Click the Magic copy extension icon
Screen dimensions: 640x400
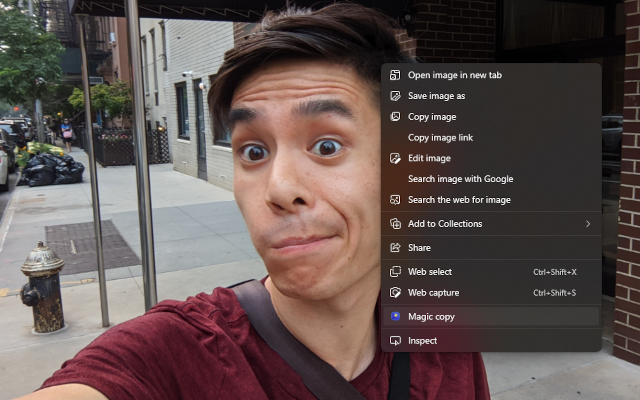click(x=395, y=317)
